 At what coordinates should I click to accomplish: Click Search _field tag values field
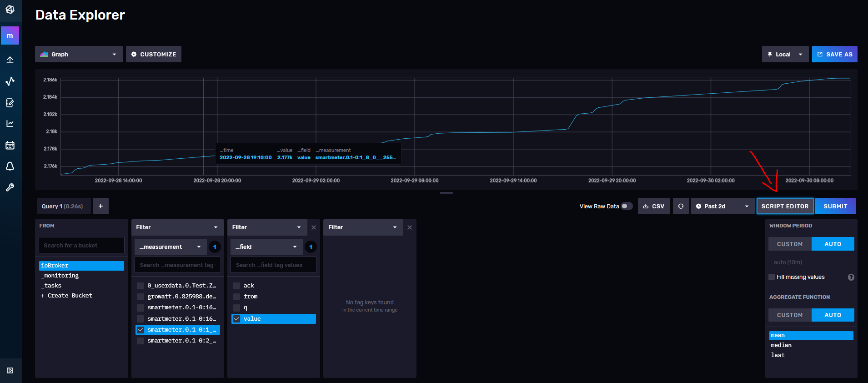pos(274,265)
